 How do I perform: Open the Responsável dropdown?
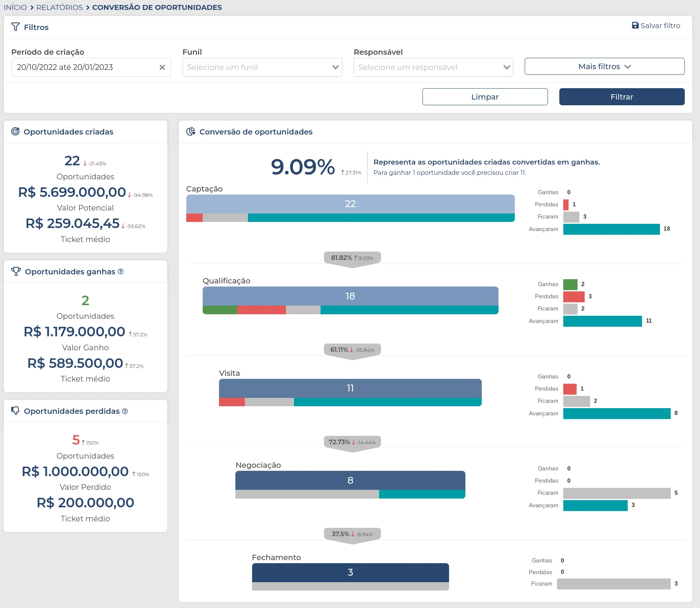click(433, 67)
